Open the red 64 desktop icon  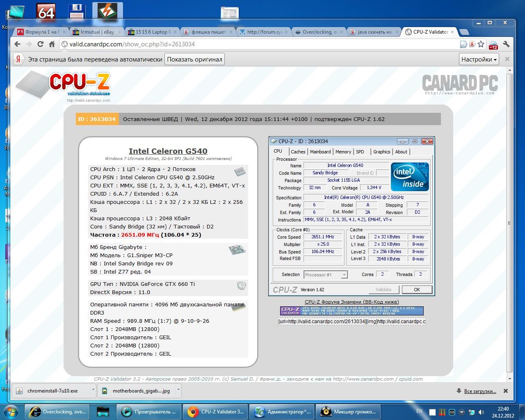46,12
